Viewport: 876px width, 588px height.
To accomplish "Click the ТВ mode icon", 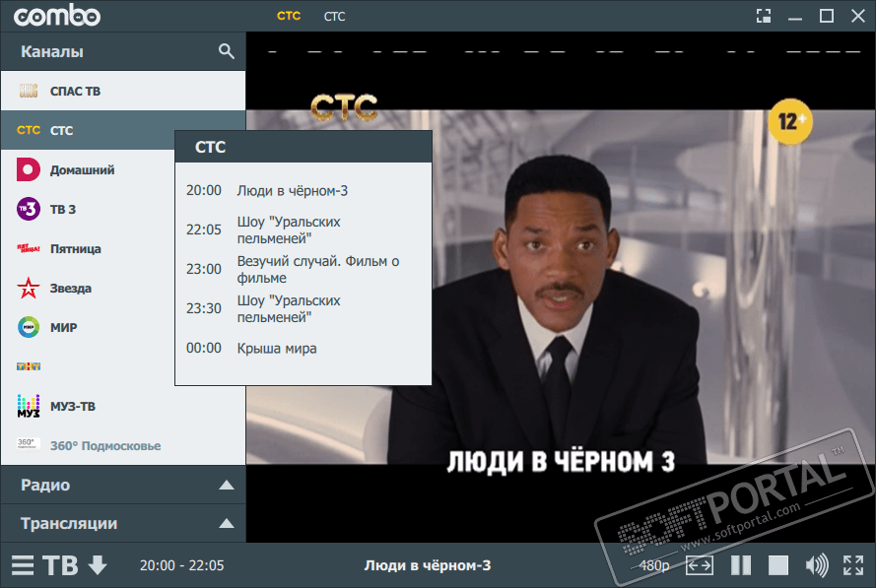I will (x=60, y=565).
